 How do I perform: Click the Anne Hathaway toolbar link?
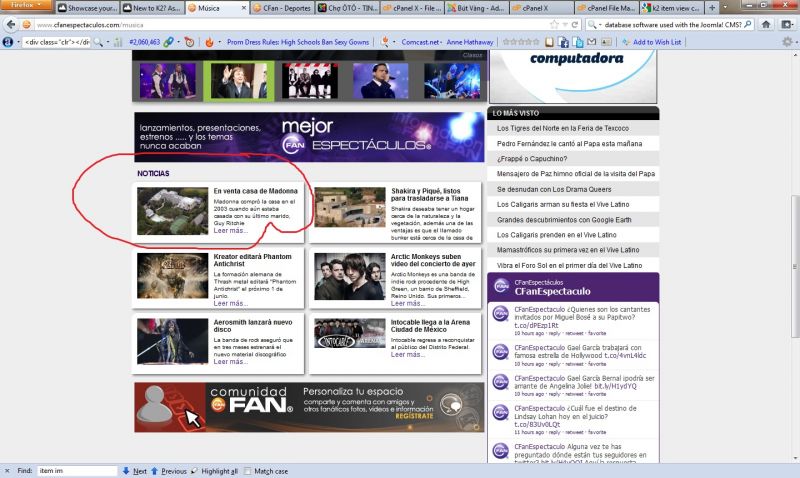[x=470, y=42]
